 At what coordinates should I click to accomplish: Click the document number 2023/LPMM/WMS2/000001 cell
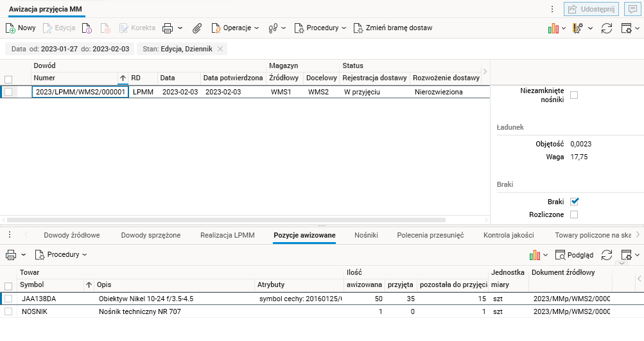[80, 92]
